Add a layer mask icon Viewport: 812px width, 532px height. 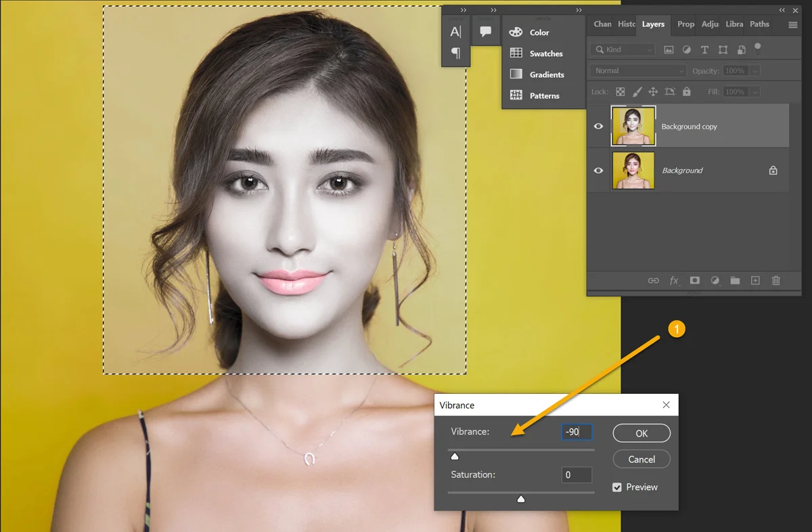tap(694, 280)
